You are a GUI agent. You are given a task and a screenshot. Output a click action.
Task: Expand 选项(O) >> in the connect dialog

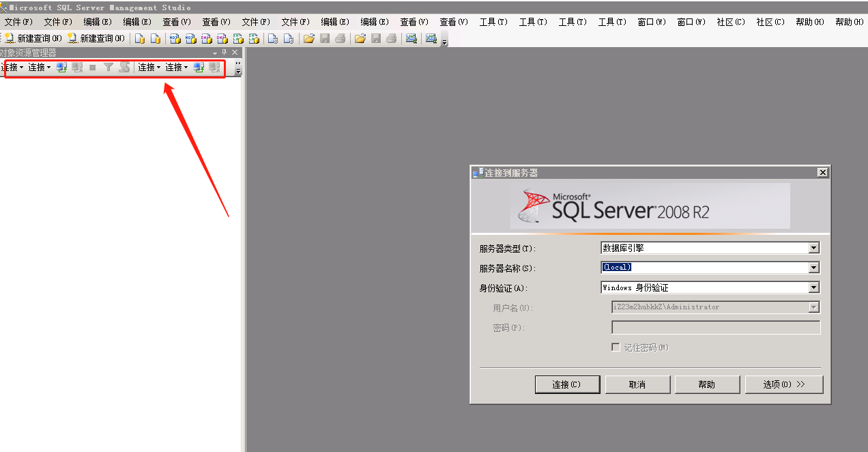pyautogui.click(x=784, y=384)
